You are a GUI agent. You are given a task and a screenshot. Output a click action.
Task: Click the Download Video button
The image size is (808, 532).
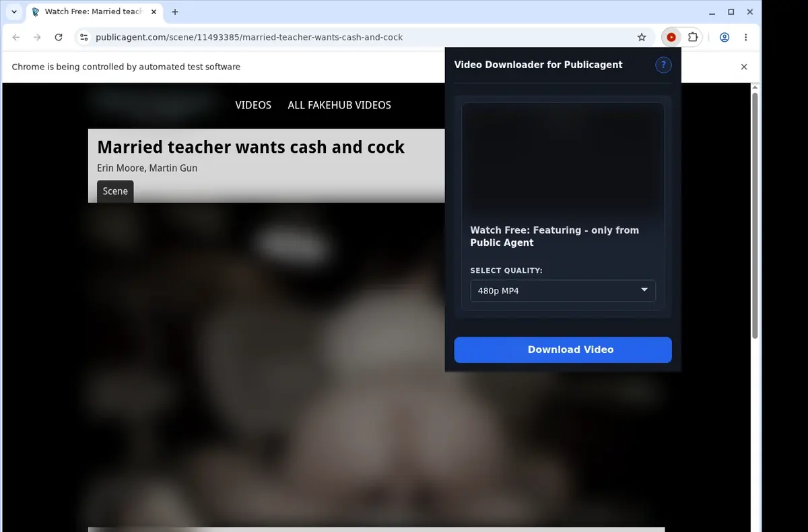(563, 350)
